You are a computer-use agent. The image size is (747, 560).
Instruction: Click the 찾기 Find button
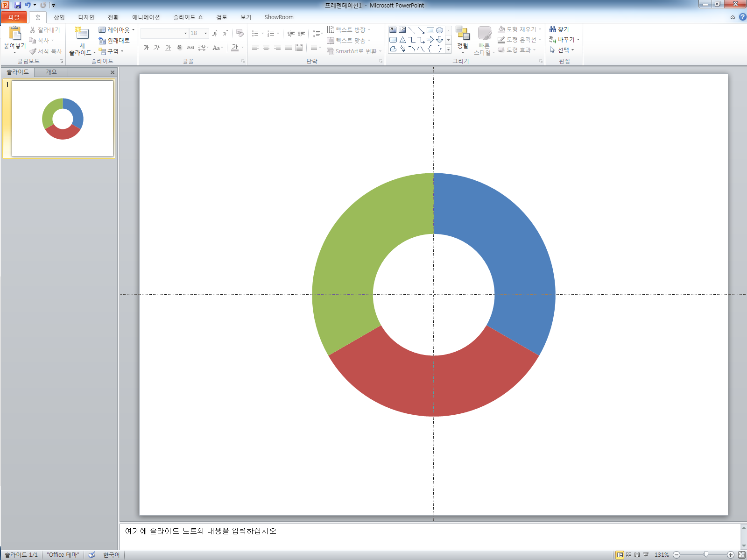pyautogui.click(x=559, y=29)
